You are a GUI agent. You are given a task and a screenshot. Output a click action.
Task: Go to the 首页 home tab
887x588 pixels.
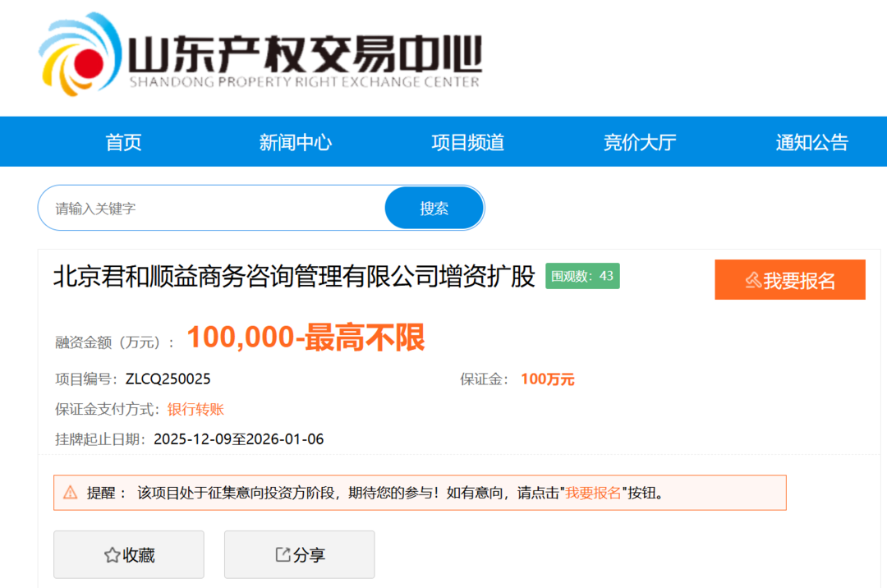(x=123, y=142)
